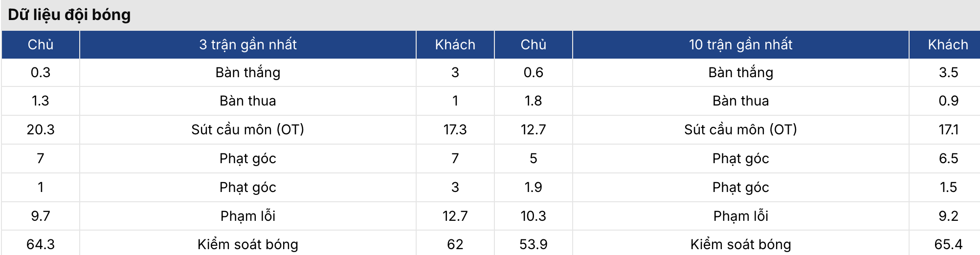
Task: Select the 64.3 possession value
Action: click(x=41, y=244)
